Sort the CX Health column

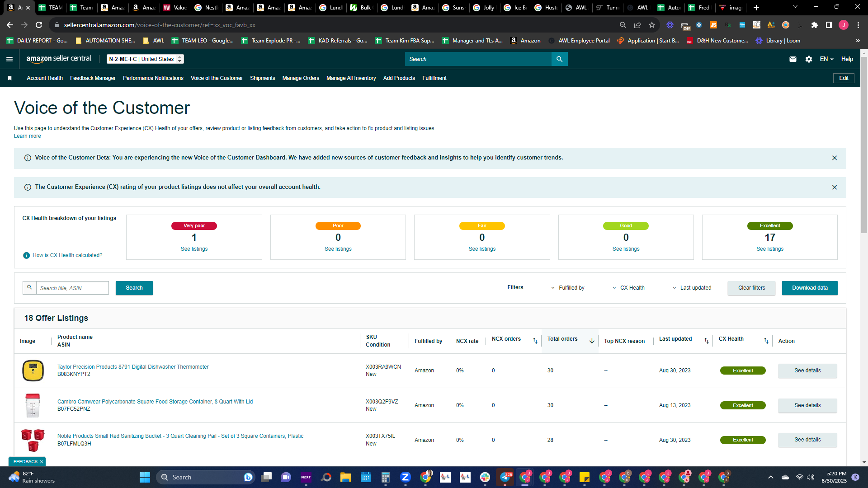pyautogui.click(x=766, y=341)
